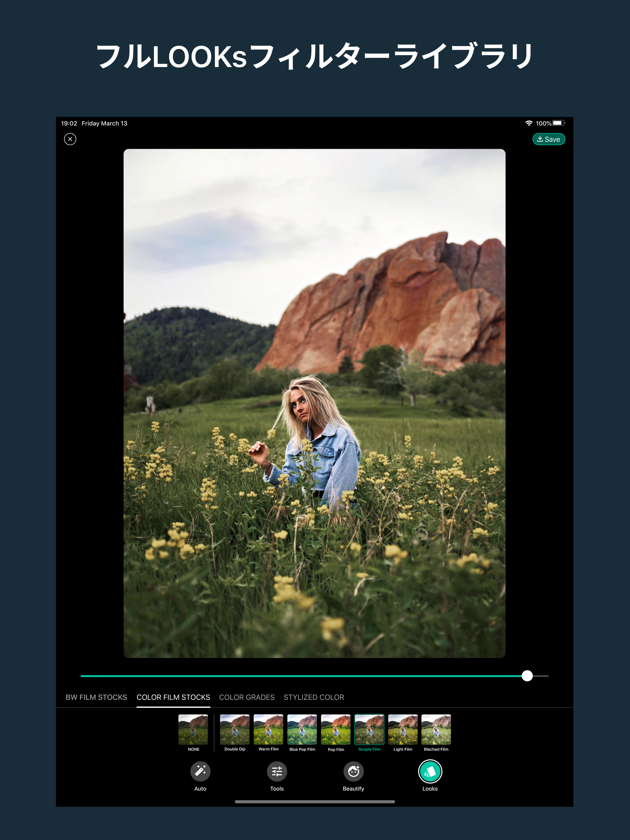Open the COLOR GRADES tab
Viewport: 630px width, 840px height.
coord(247,697)
